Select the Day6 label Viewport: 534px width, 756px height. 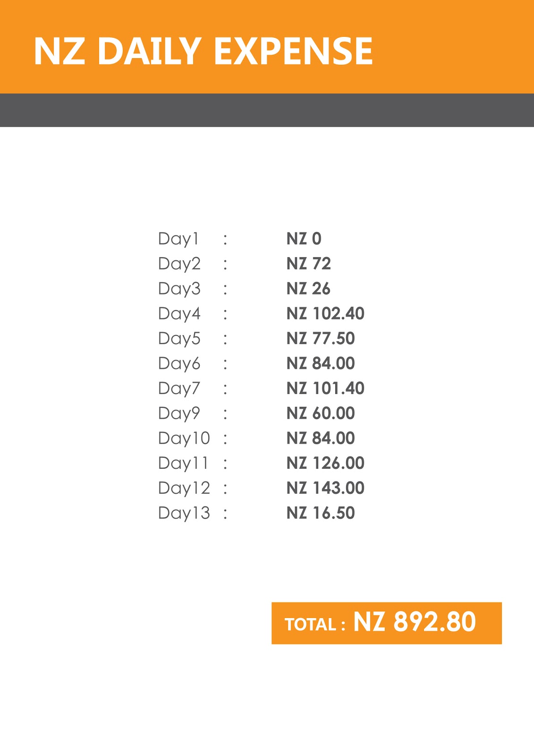(x=179, y=364)
